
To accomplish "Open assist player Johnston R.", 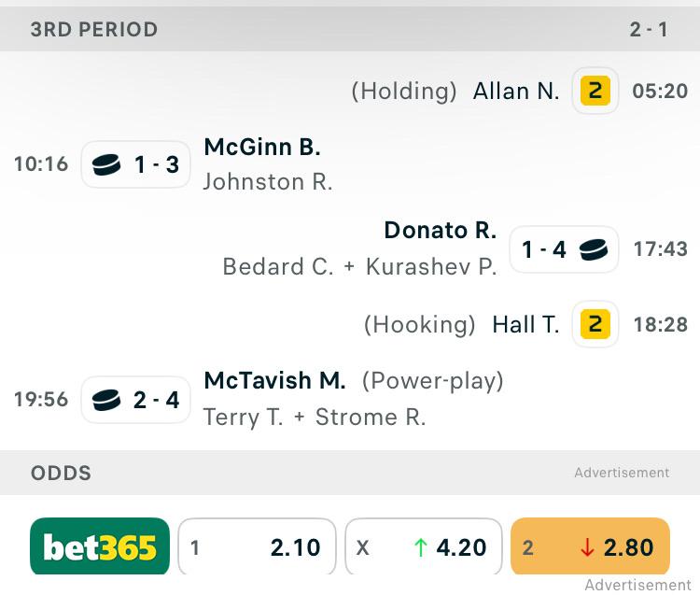I will click(x=268, y=182).
